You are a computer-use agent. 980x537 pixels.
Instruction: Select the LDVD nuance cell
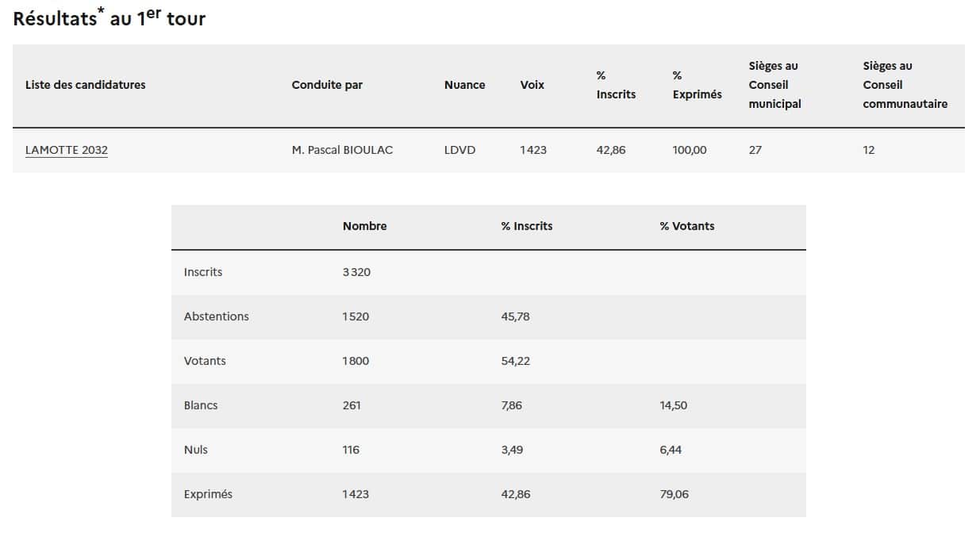[x=460, y=150]
